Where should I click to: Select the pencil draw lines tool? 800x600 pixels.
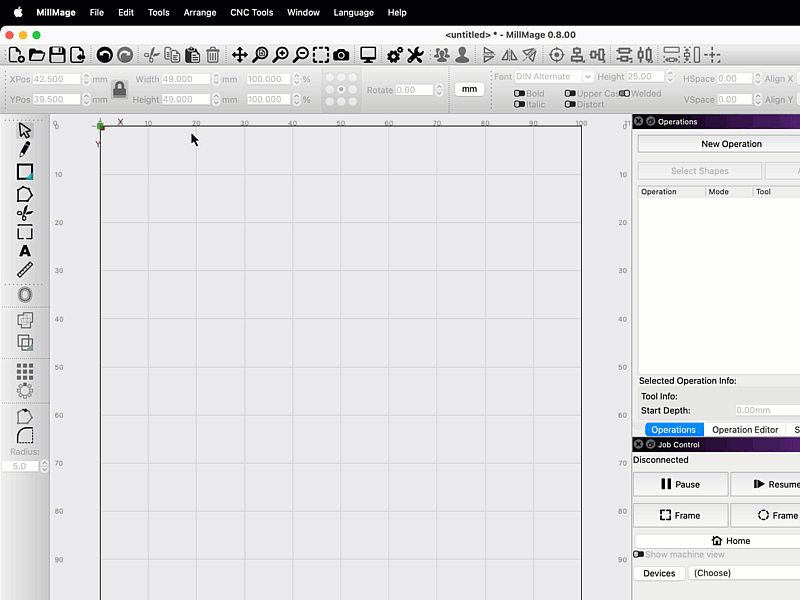pyautogui.click(x=25, y=150)
